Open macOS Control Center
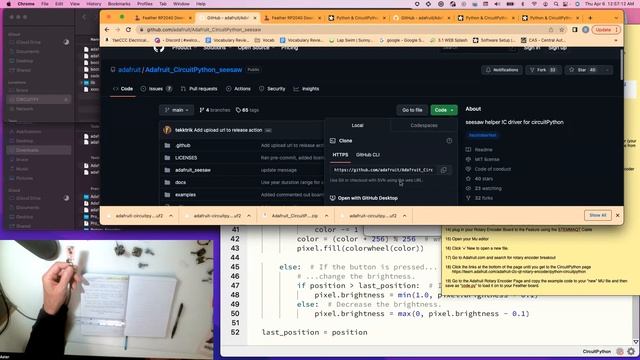This screenshot has height=360, width=640. point(566,4)
